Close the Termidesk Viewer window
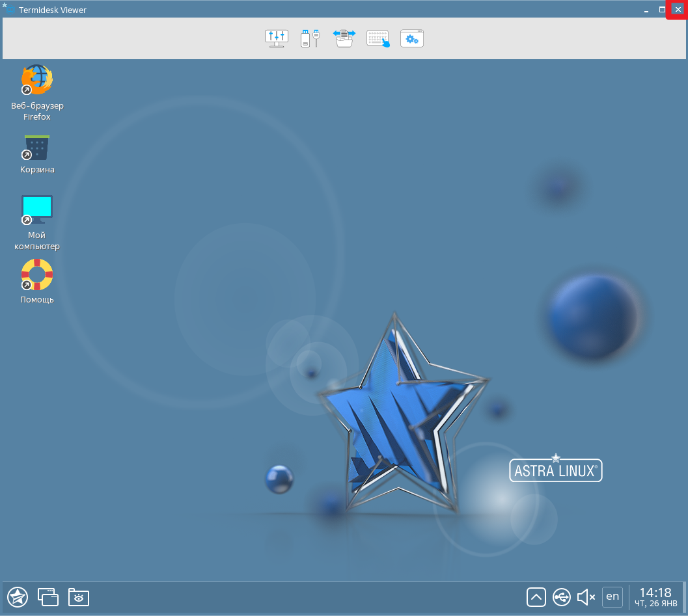The width and height of the screenshot is (688, 616). (x=678, y=10)
